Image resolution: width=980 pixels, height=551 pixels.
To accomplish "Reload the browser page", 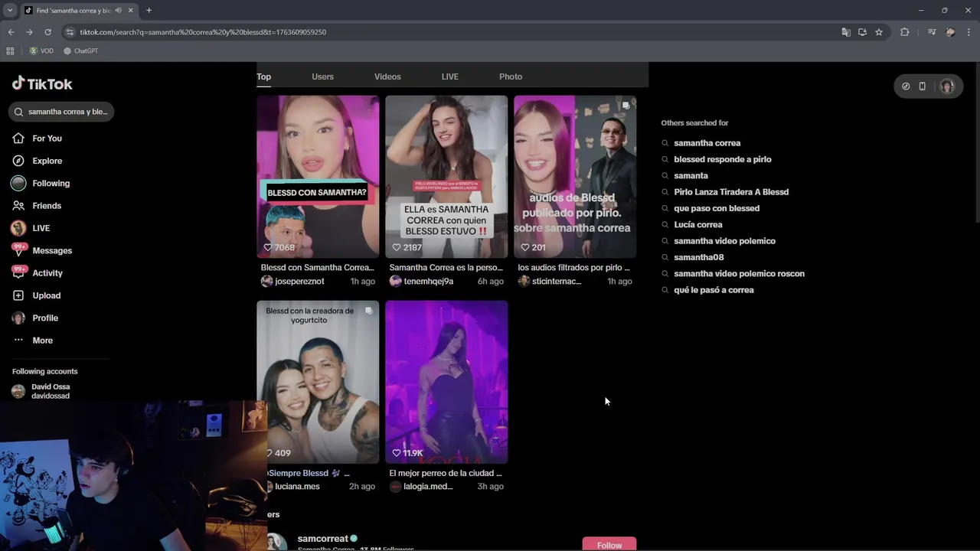I will (47, 32).
